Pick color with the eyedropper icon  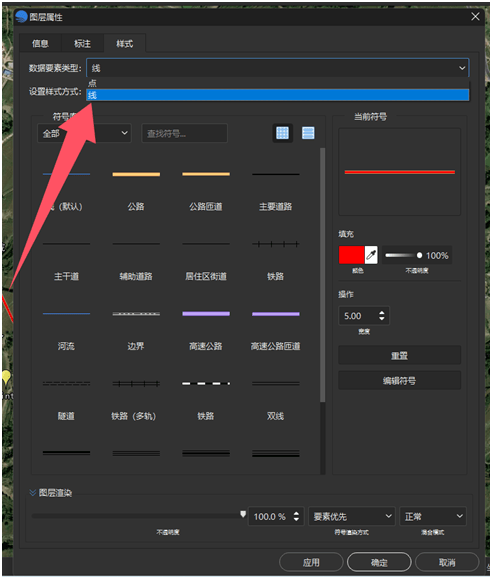371,255
